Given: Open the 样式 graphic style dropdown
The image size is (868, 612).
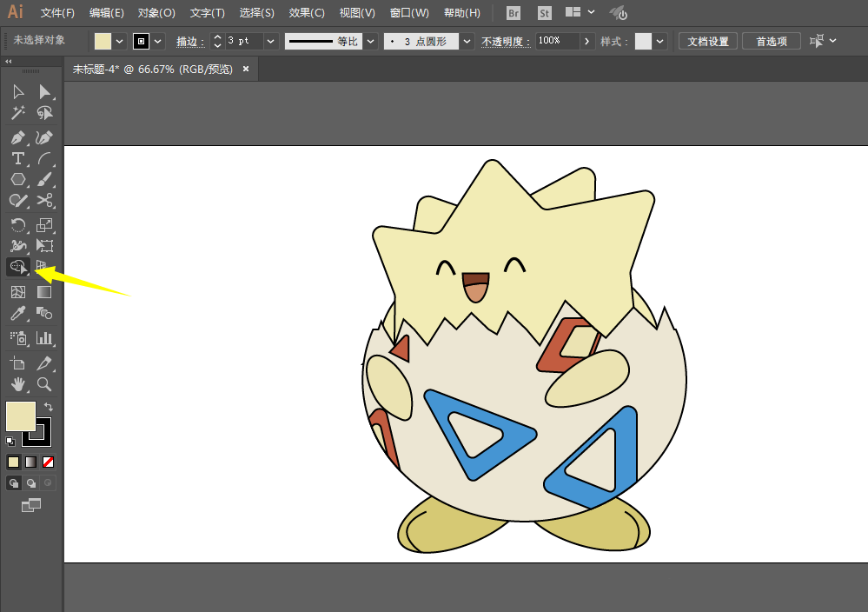Looking at the screenshot, I should (659, 42).
